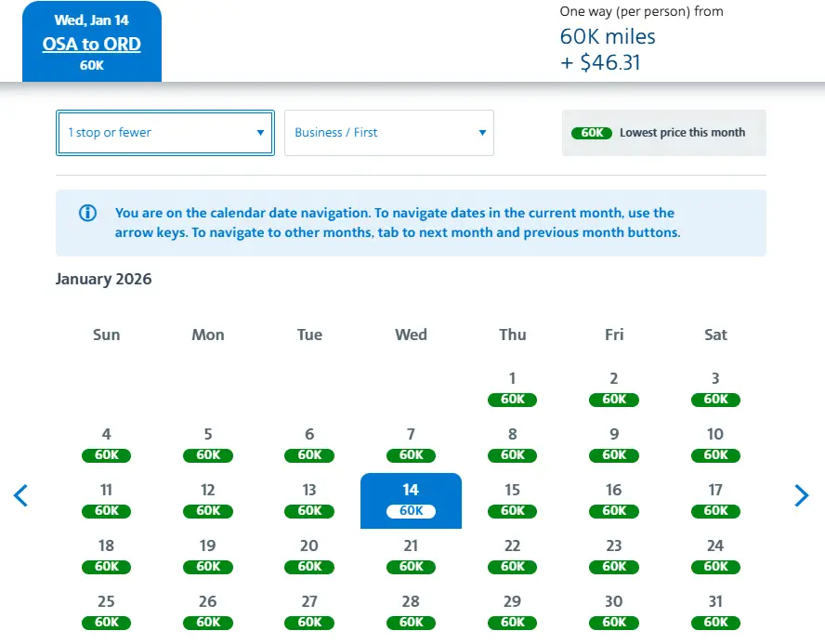Open the OSA to ORD link
Screen dimensions: 825x644
pos(92,44)
